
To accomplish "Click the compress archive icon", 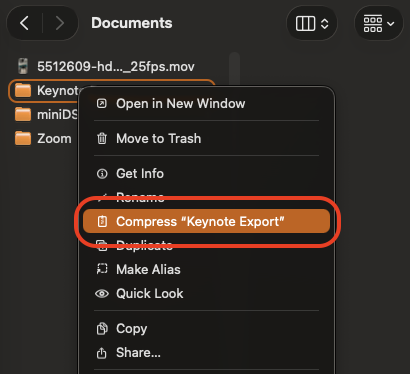I will coord(102,221).
